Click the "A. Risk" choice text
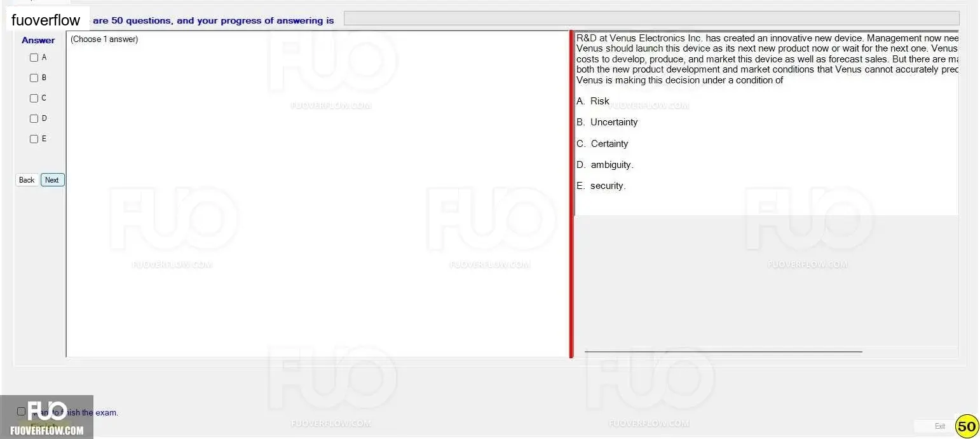The image size is (980, 439). [x=593, y=101]
